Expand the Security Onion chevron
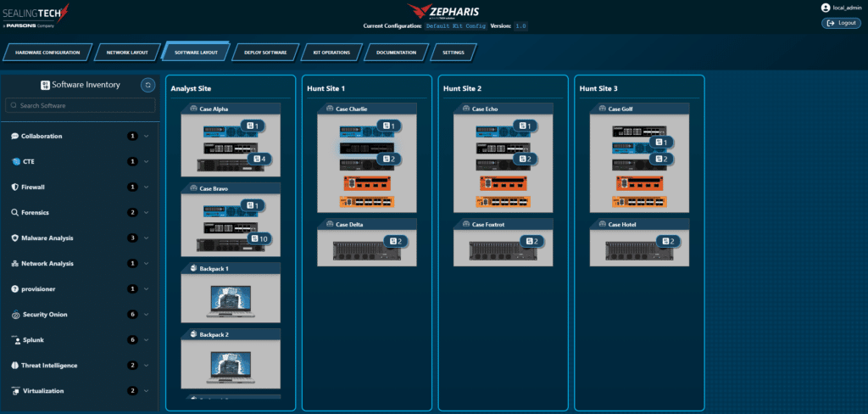 click(146, 315)
